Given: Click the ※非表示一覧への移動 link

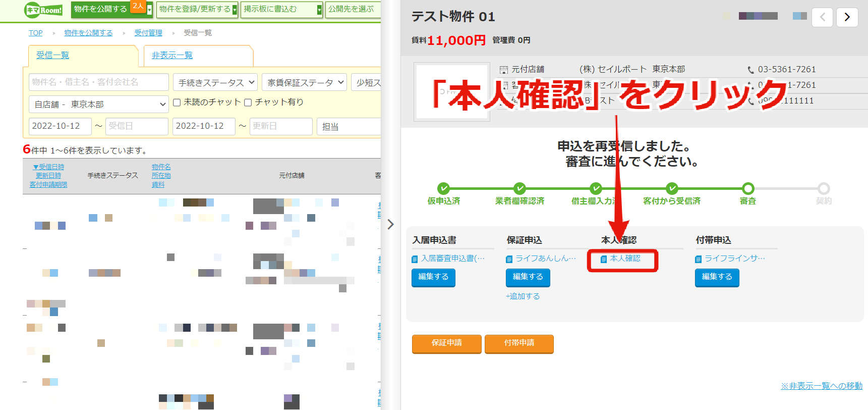Looking at the screenshot, I should pyautogui.click(x=822, y=386).
